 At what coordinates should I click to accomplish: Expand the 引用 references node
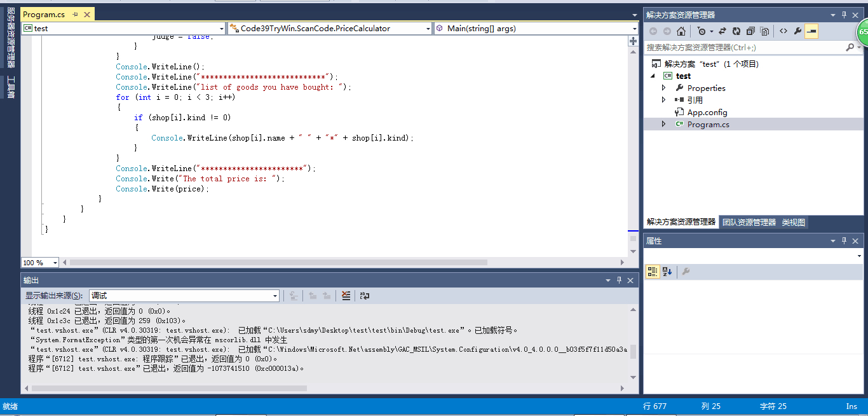[664, 100]
